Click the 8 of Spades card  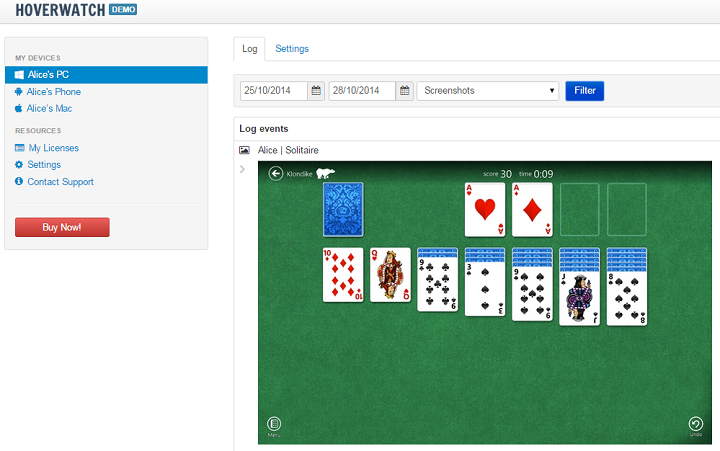[627, 299]
